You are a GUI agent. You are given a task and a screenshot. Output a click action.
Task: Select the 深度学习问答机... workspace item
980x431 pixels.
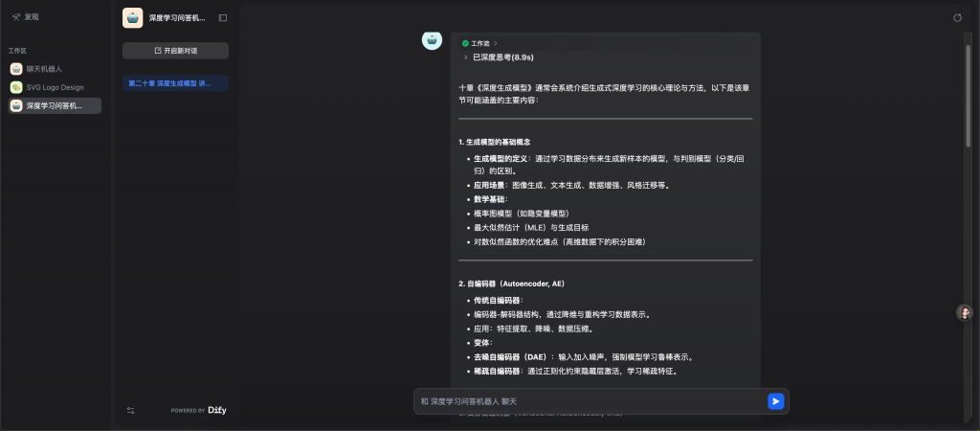click(54, 105)
